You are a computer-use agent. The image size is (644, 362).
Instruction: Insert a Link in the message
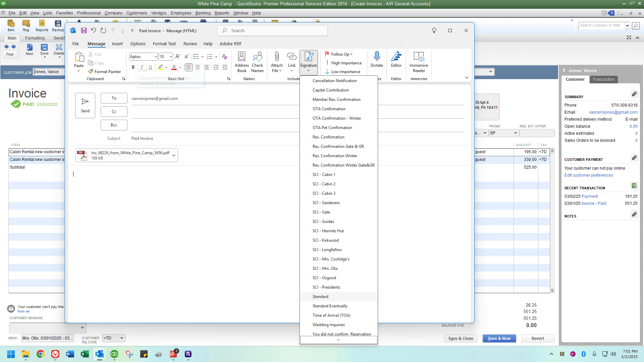click(292, 62)
